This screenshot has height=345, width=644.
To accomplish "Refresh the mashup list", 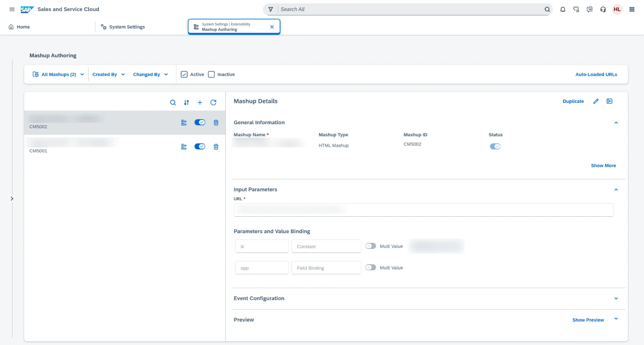I will (x=213, y=103).
